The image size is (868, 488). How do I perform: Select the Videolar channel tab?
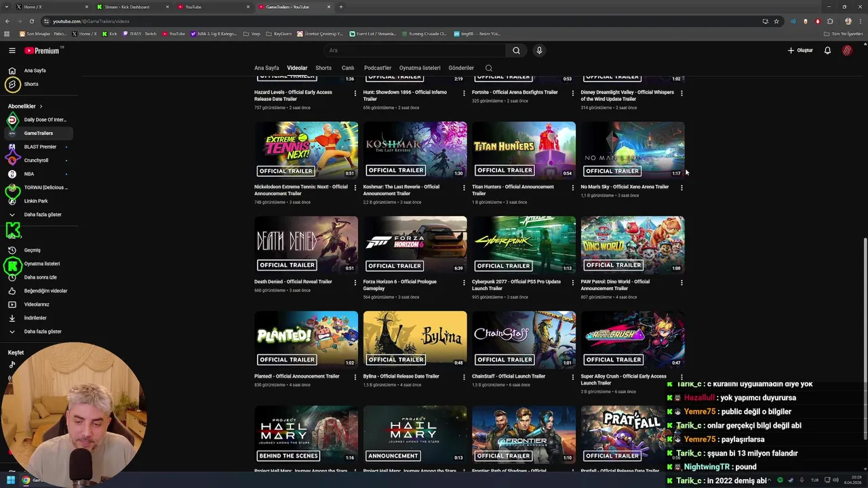(x=297, y=68)
